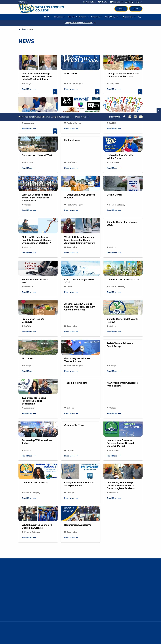Click the arrow next to More News
The height and width of the screenshot is (644, 161).
coord(89,117)
